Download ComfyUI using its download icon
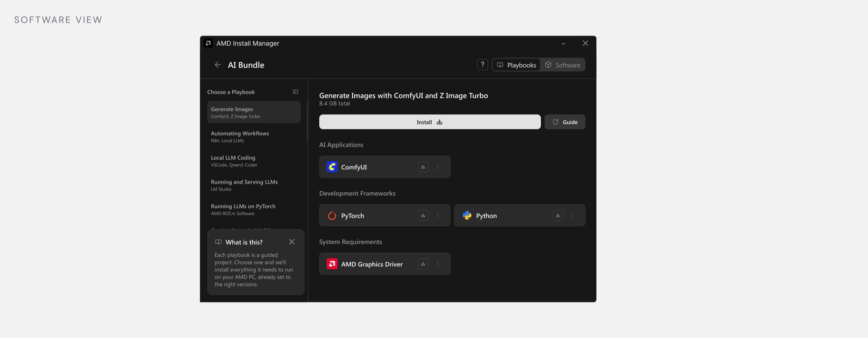 (423, 167)
